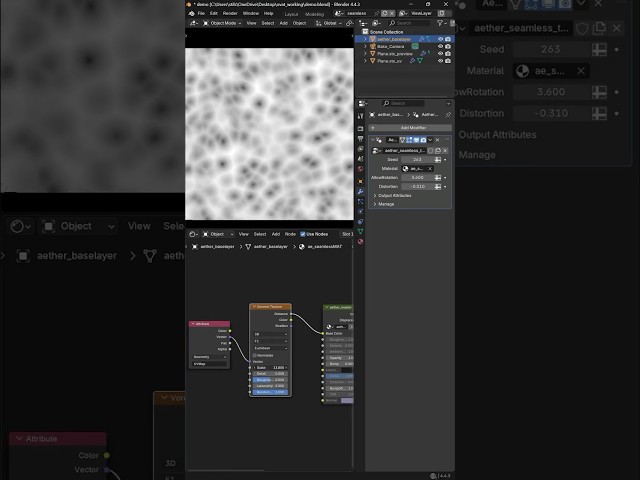Open the File menu
The width and height of the screenshot is (640, 480).
pyautogui.click(x=201, y=13)
